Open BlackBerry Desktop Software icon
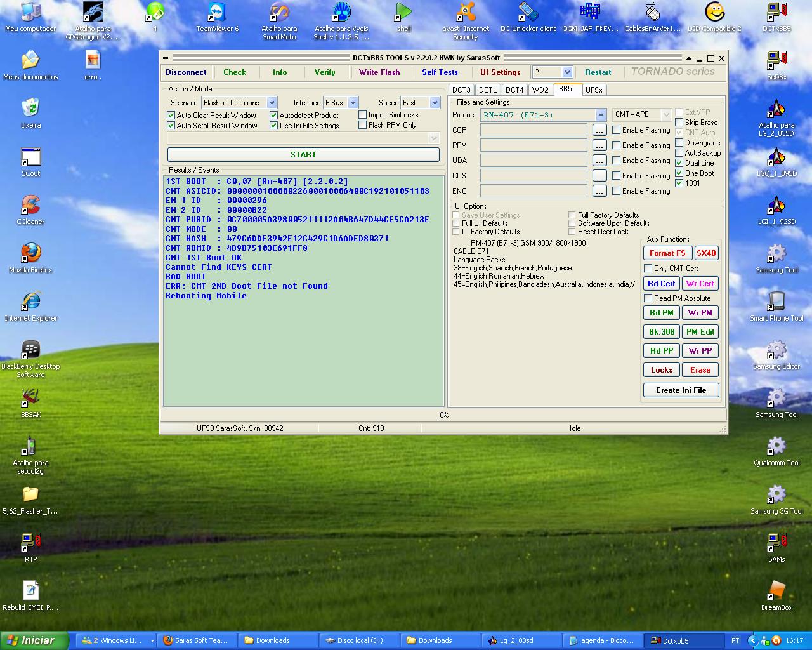This screenshot has width=812, height=650. (x=30, y=359)
